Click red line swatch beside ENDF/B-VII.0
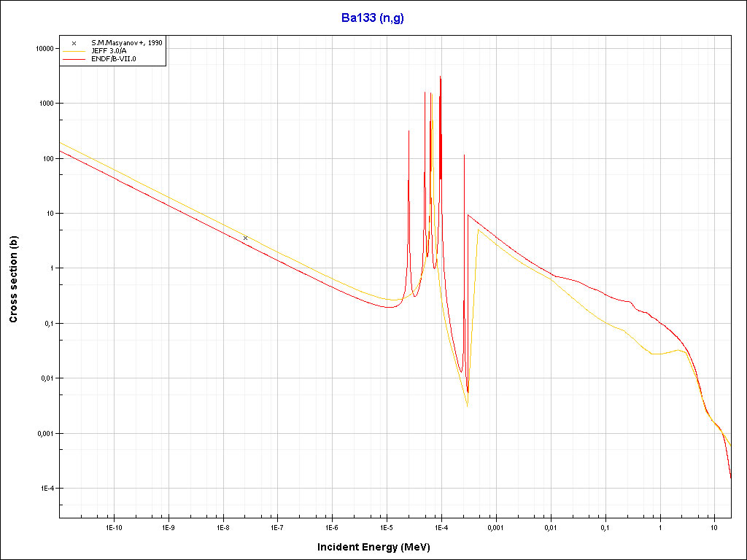Image resolution: width=747 pixels, height=560 pixels. click(74, 59)
